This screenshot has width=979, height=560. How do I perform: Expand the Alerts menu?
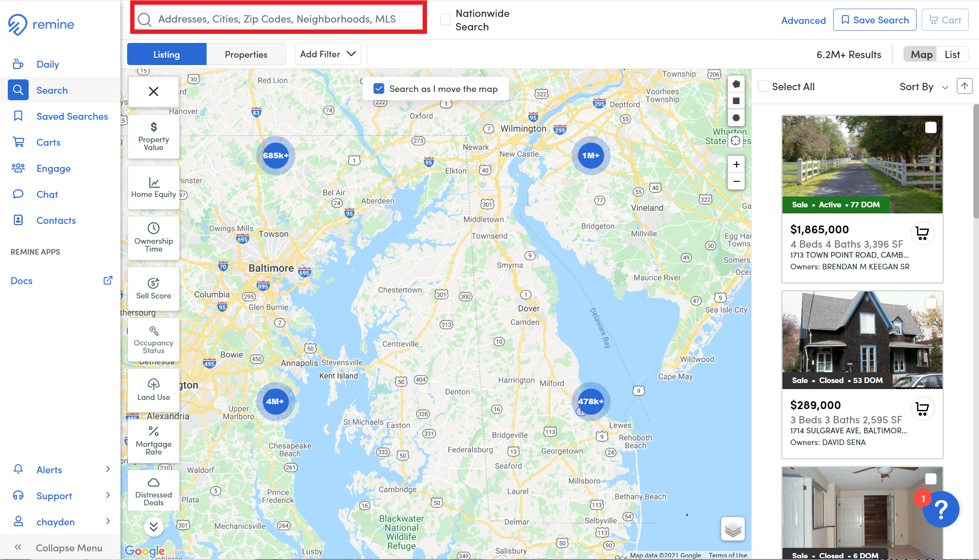[x=61, y=470]
